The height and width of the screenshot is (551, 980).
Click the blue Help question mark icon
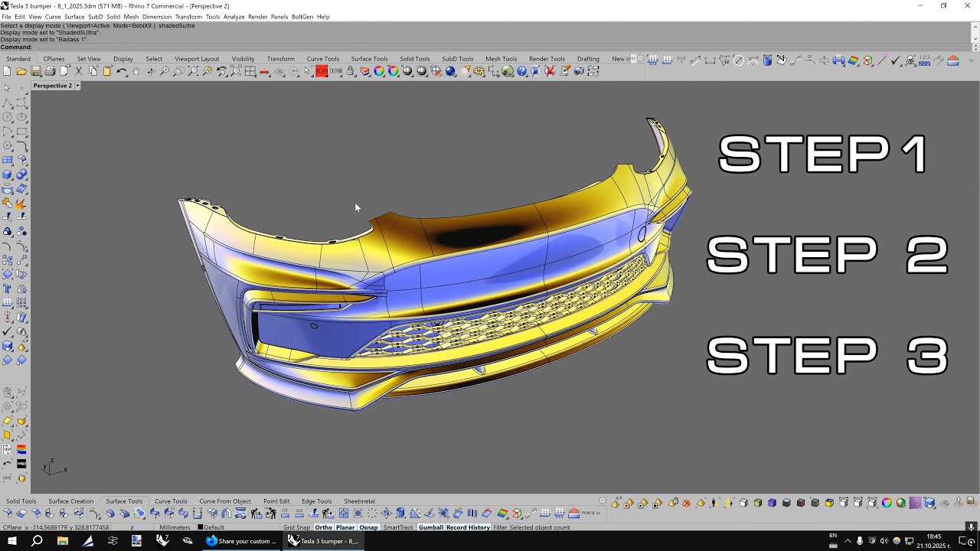point(522,71)
